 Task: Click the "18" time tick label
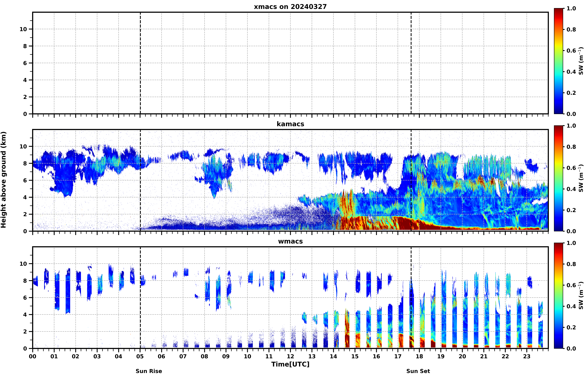click(x=420, y=356)
